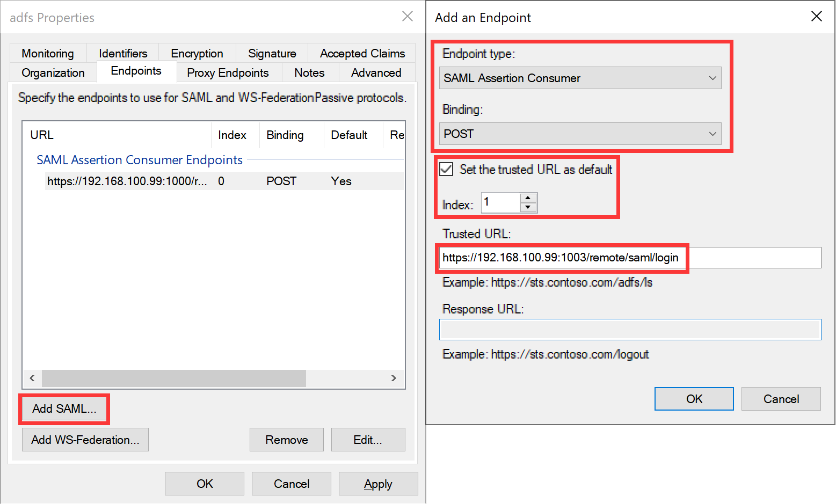Click Apply in adfs Properties
The width and height of the screenshot is (836, 504).
point(378,484)
